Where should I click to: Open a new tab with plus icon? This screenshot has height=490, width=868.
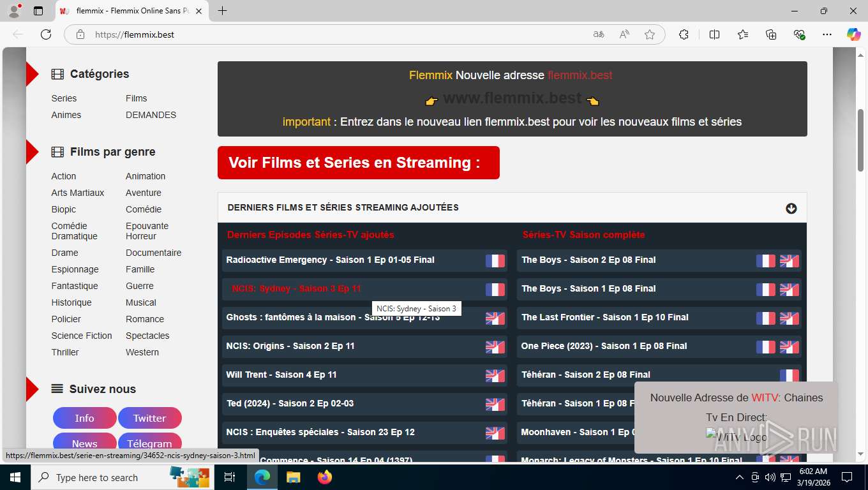[222, 11]
